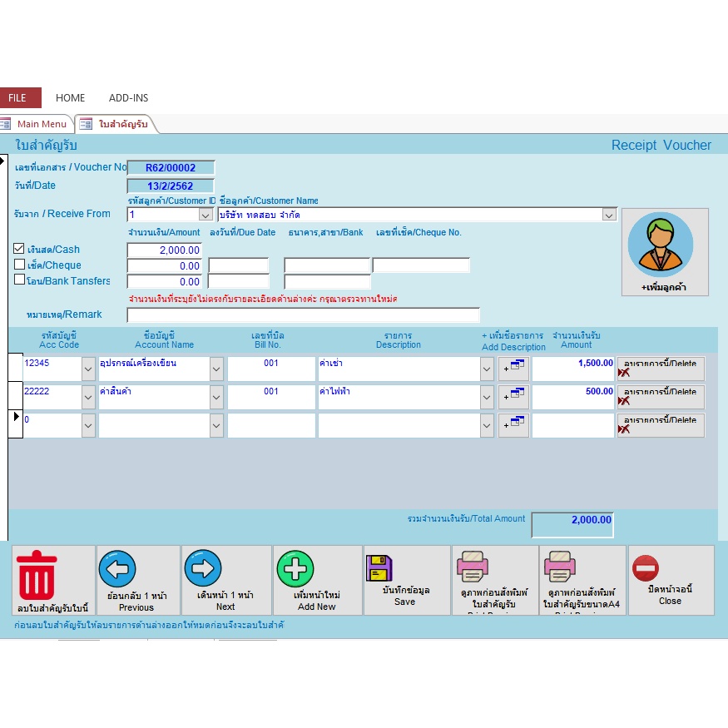Click the add customer avatar icon
Viewport: 728px width, 728px height.
(661, 245)
